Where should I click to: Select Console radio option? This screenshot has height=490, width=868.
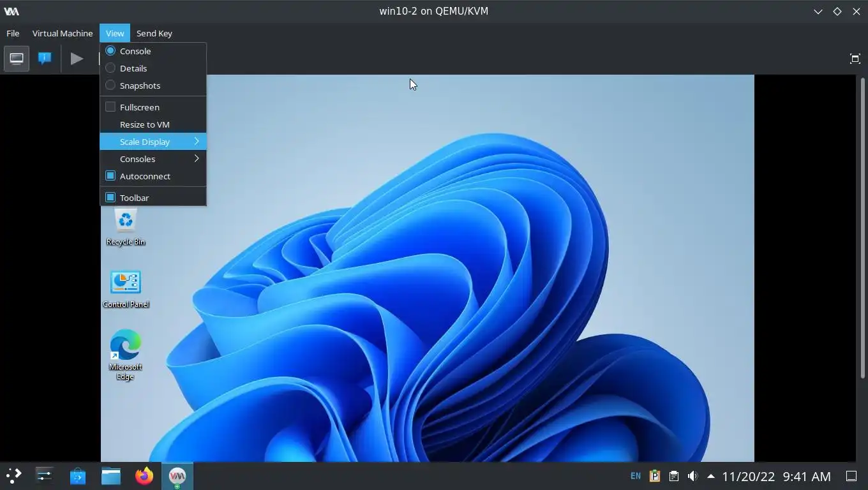pyautogui.click(x=153, y=51)
